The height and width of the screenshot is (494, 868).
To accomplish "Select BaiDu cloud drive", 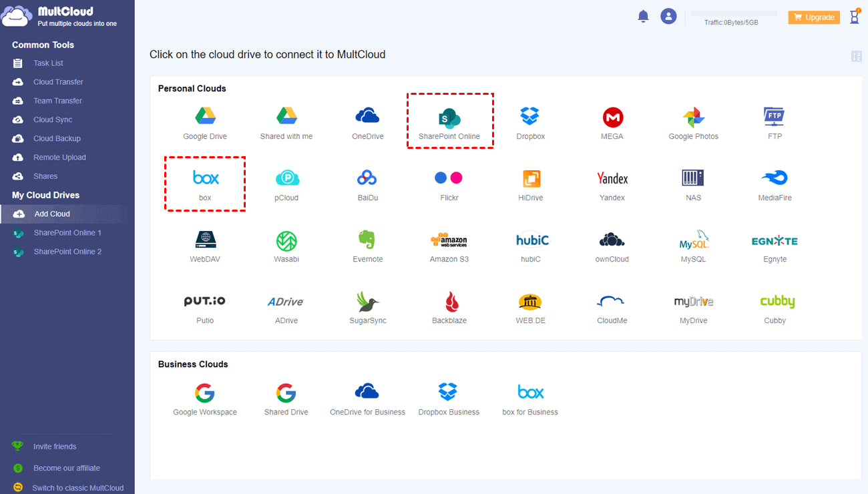I will click(368, 184).
